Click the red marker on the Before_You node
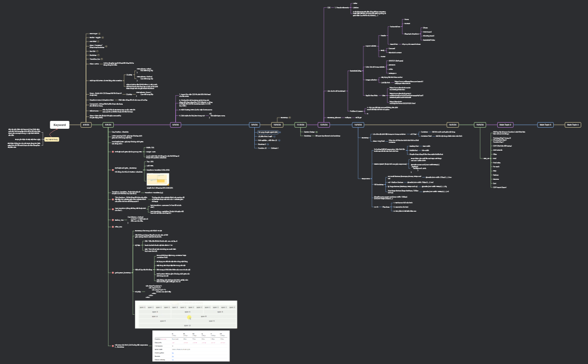Screen dimensions: 588x364 113,220
